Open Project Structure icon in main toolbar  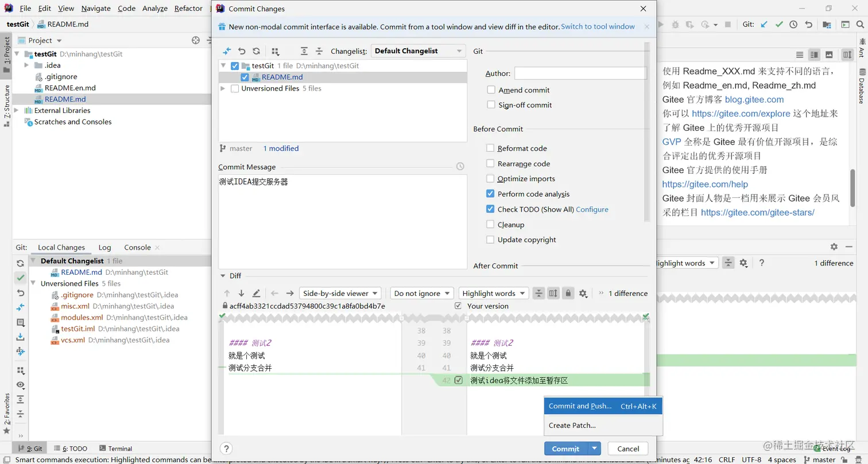click(x=827, y=25)
